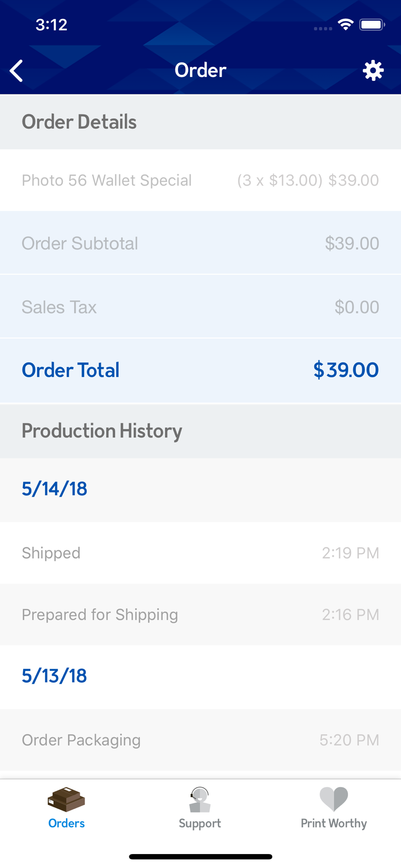This screenshot has width=401, height=868.
Task: Tap the Order Total row
Action: click(x=200, y=370)
